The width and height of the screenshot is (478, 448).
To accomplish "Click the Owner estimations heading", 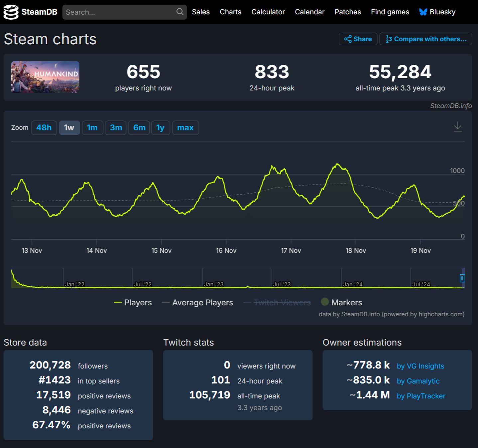I will pyautogui.click(x=362, y=342).
